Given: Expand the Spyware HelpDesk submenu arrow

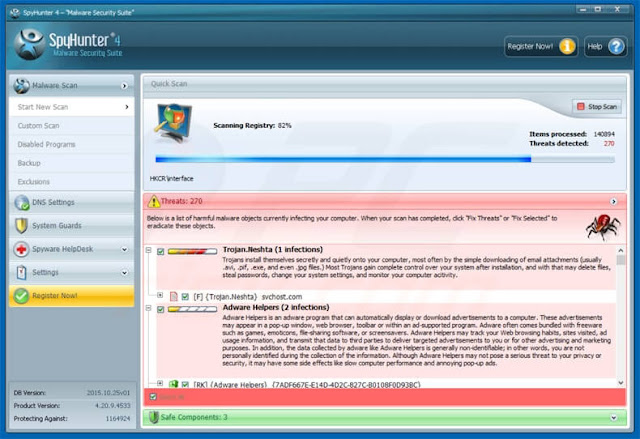Looking at the screenshot, I should tap(124, 249).
